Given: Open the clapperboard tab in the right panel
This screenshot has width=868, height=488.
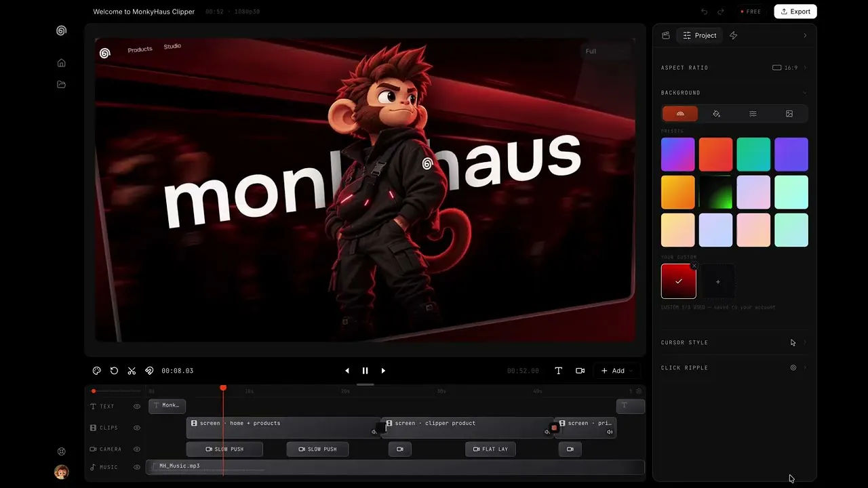Looking at the screenshot, I should coord(666,35).
